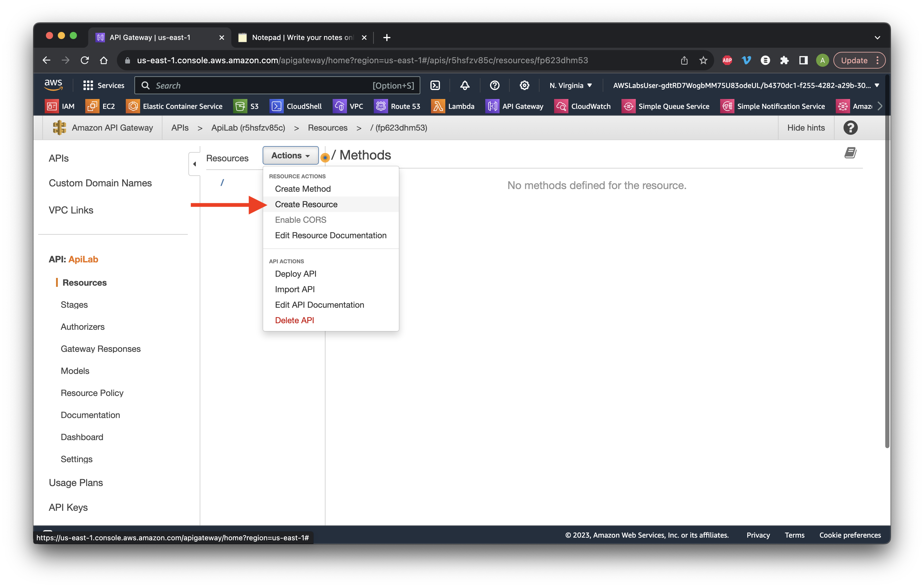This screenshot has height=588, width=924.
Task: Click Hide hints button
Action: pos(806,128)
